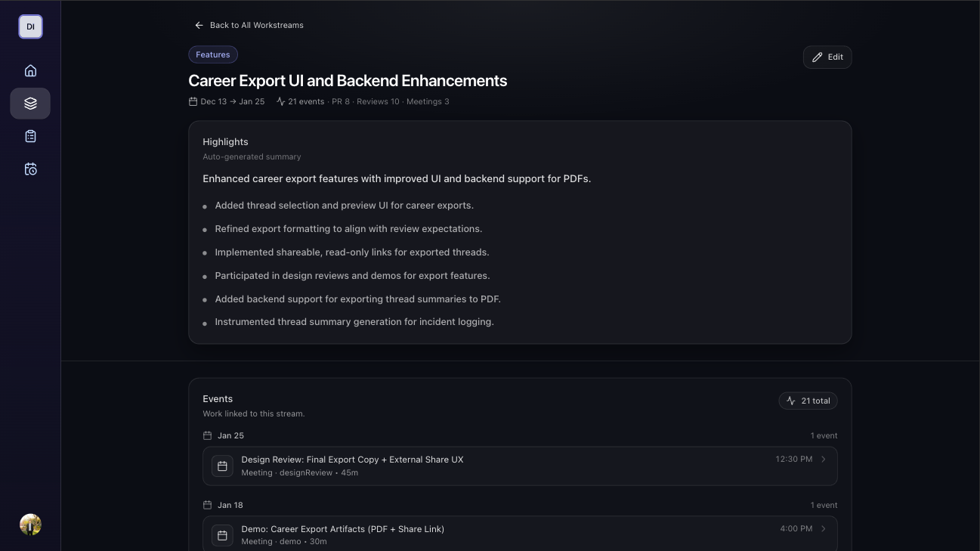
Task: Open the clipboard checklist icon in sidebar
Action: coord(30,136)
